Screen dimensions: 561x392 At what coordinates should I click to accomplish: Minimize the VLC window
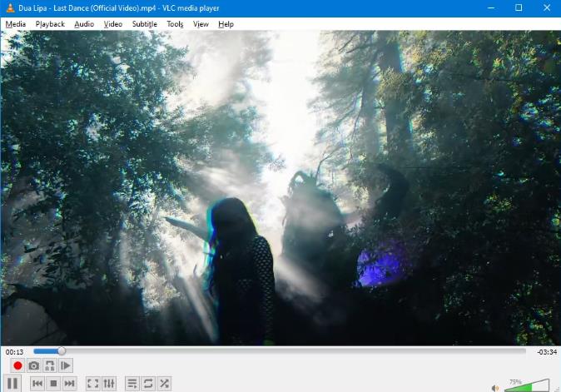coord(491,7)
